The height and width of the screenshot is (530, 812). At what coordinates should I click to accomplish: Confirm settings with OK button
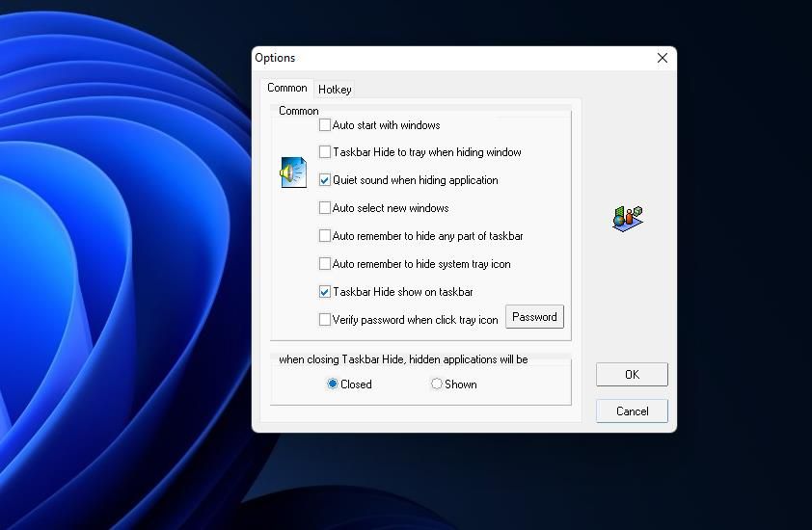632,374
